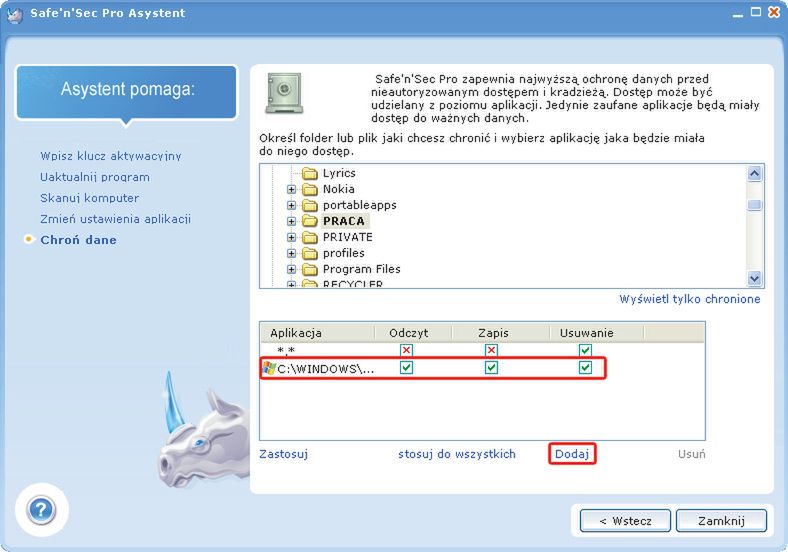Click the portableapps folder icon
Image resolution: width=788 pixels, height=552 pixels.
(x=310, y=206)
